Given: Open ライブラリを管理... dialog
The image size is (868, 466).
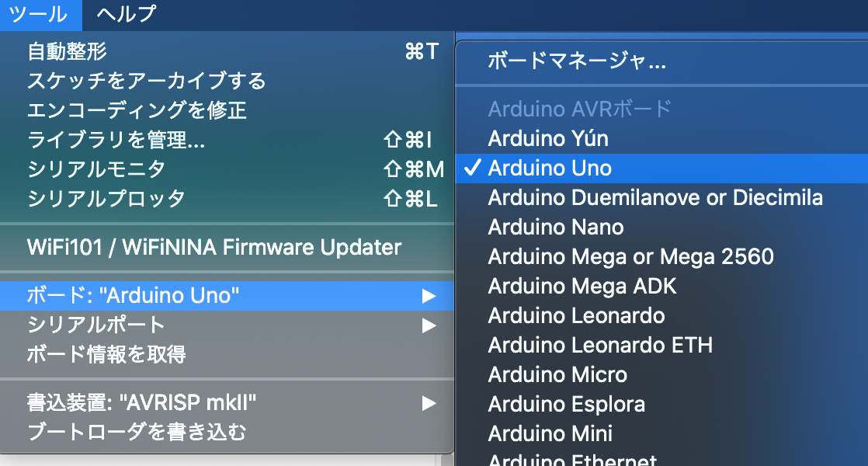Looking at the screenshot, I should coord(116,140).
